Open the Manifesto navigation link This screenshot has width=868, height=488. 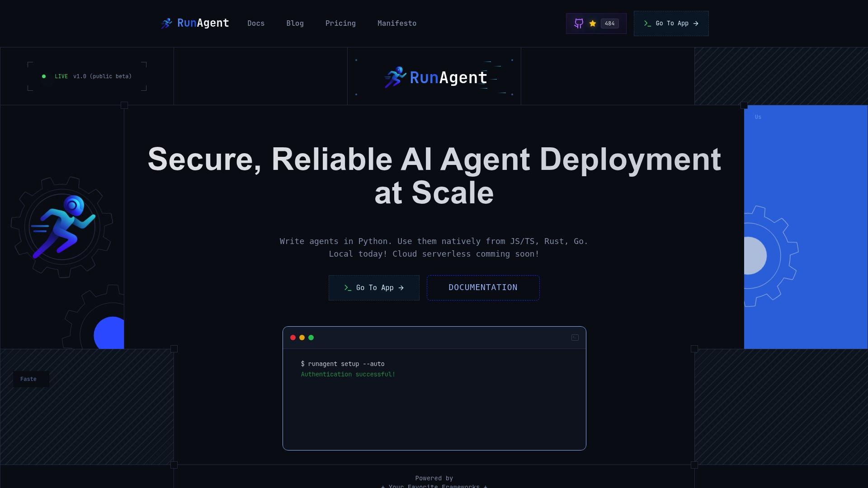[x=397, y=23]
